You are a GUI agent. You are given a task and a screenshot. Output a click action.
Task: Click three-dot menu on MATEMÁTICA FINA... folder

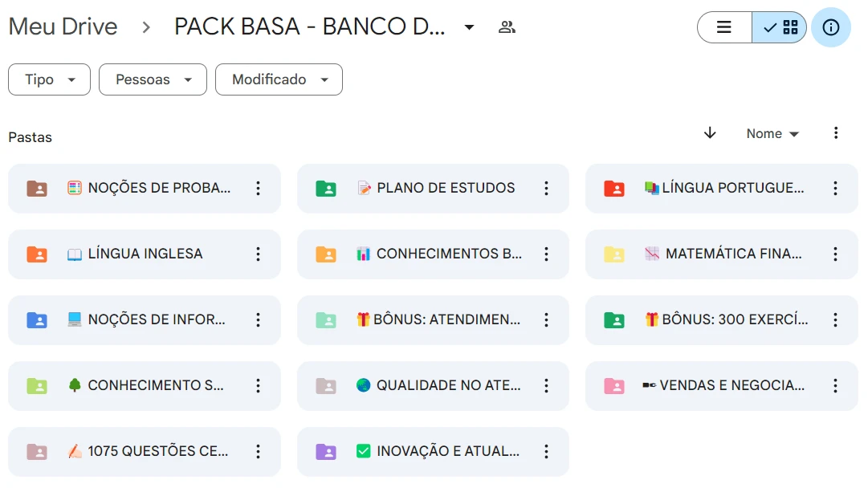click(835, 254)
